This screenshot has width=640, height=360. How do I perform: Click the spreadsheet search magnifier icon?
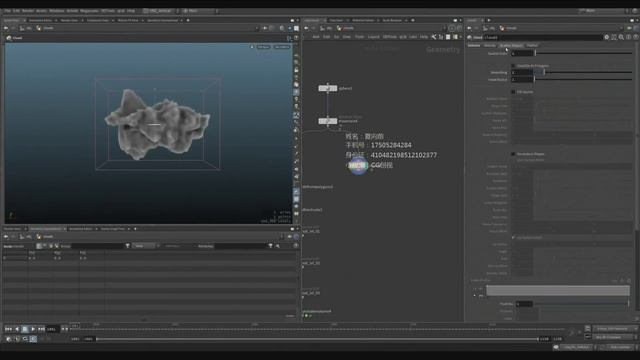click(278, 246)
